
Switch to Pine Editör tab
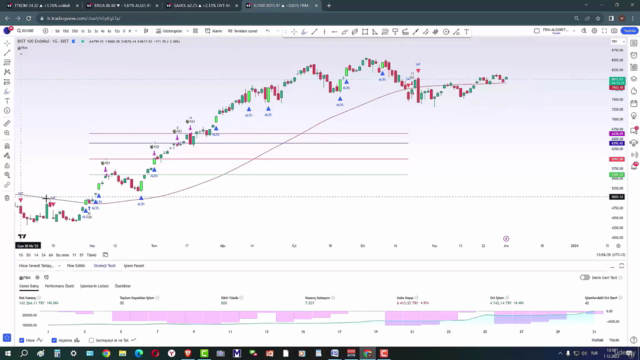(x=76, y=266)
